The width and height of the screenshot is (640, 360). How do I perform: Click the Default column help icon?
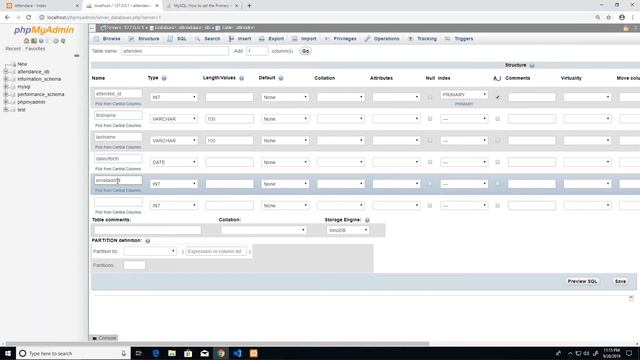coord(281,78)
